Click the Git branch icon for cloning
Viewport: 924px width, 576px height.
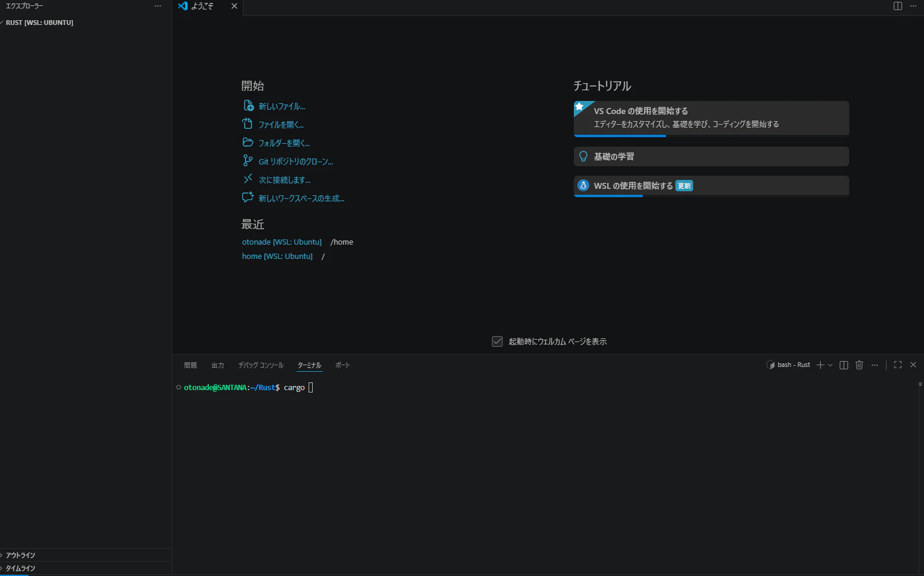click(x=247, y=160)
